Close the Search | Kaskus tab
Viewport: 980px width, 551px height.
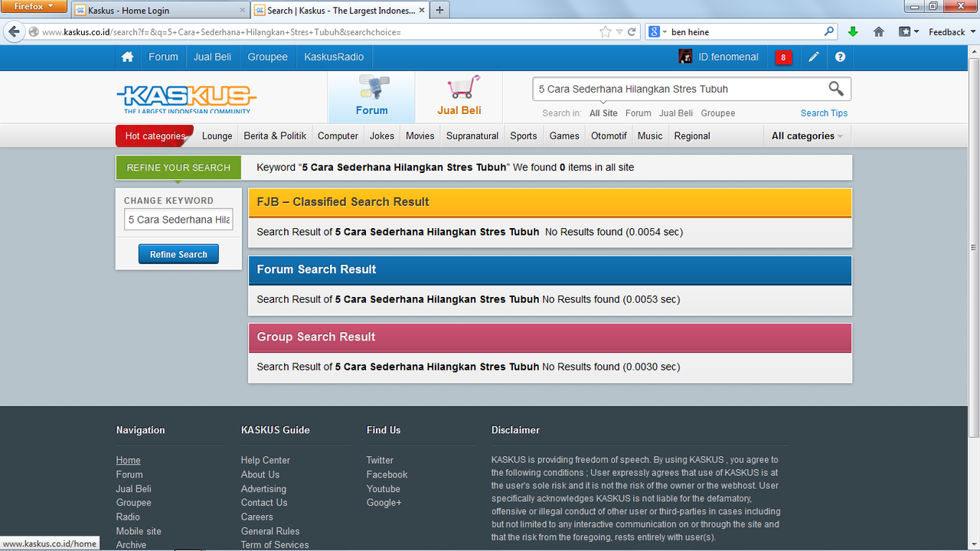coord(421,11)
